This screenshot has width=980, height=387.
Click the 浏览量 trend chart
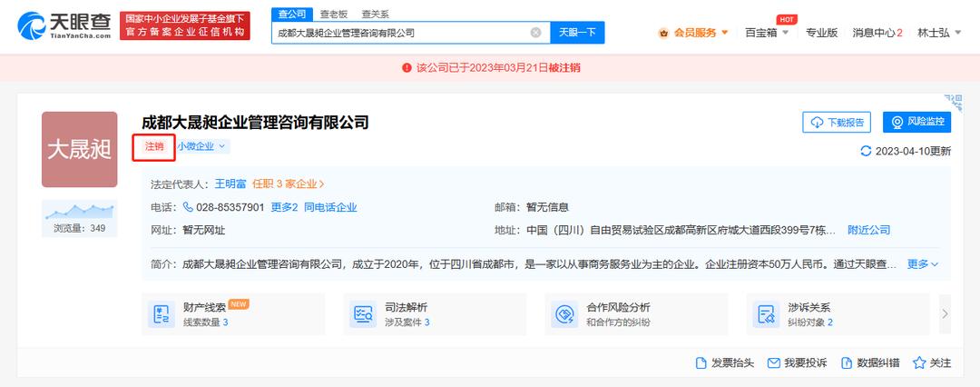(x=79, y=212)
